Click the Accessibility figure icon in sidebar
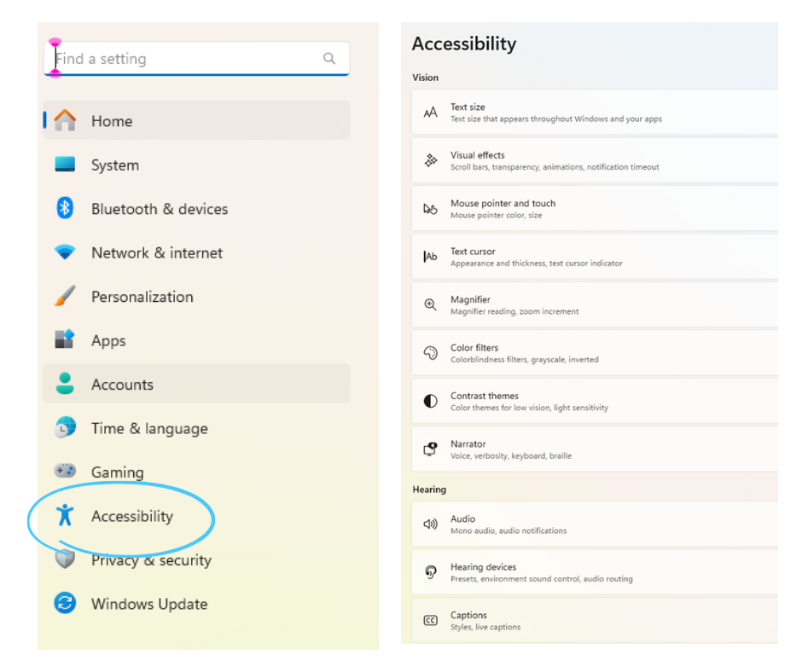The width and height of the screenshot is (802, 672). 65,515
